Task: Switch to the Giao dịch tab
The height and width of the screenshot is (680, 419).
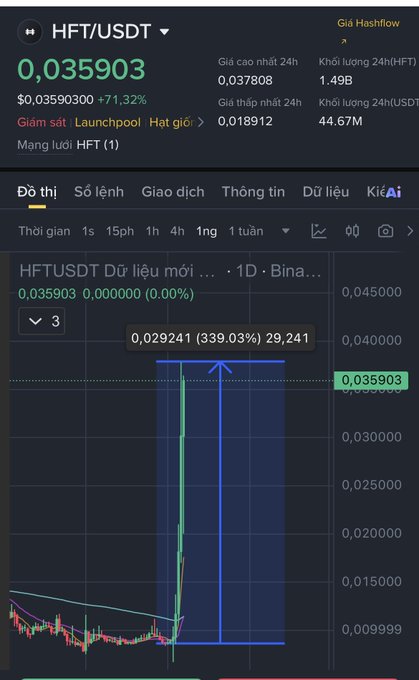Action: pyautogui.click(x=173, y=192)
